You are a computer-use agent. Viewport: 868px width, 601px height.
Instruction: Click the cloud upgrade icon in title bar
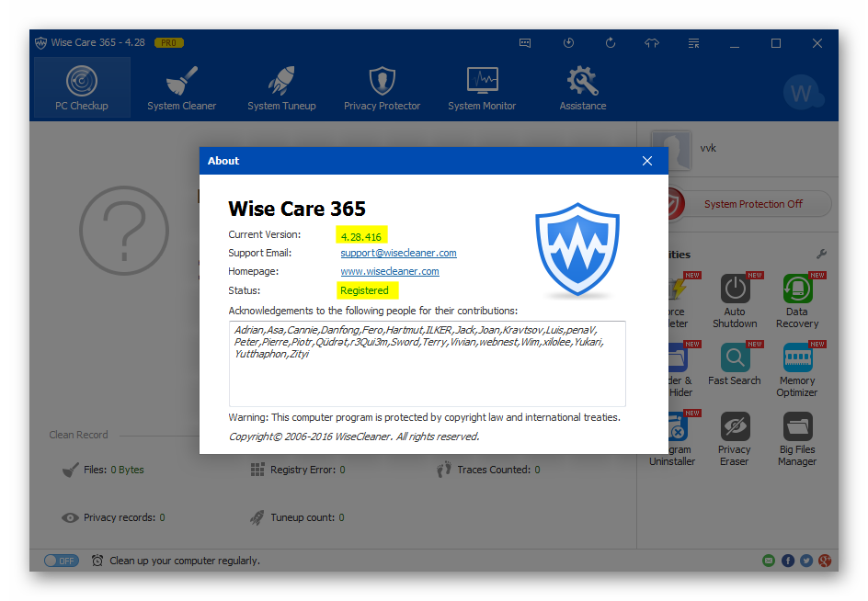click(652, 43)
